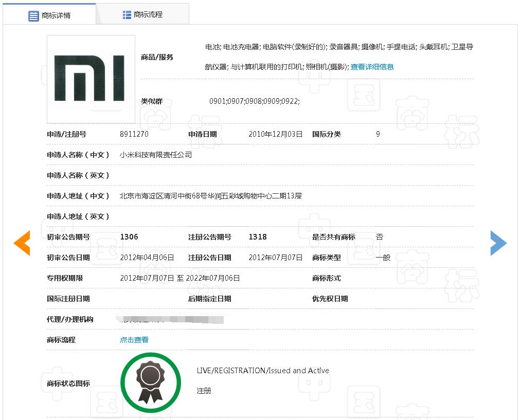Click the green registration status badge icon
This screenshot has height=420, width=522.
(151, 382)
